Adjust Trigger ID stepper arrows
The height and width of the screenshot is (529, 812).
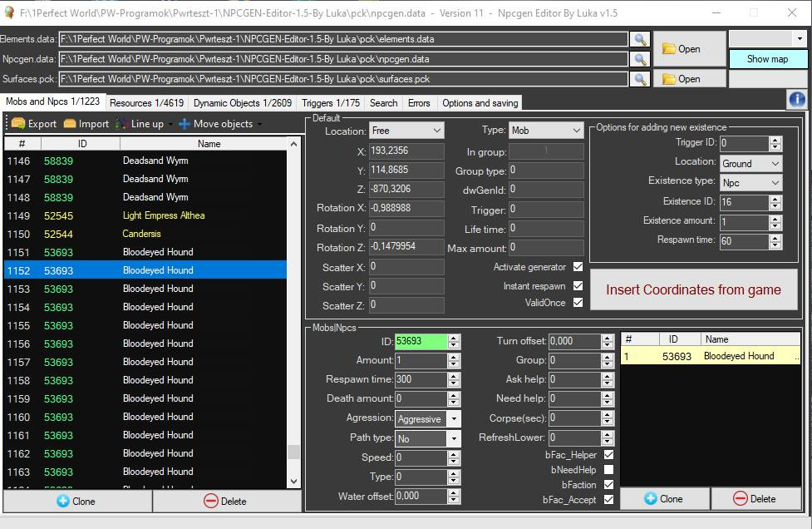775,144
